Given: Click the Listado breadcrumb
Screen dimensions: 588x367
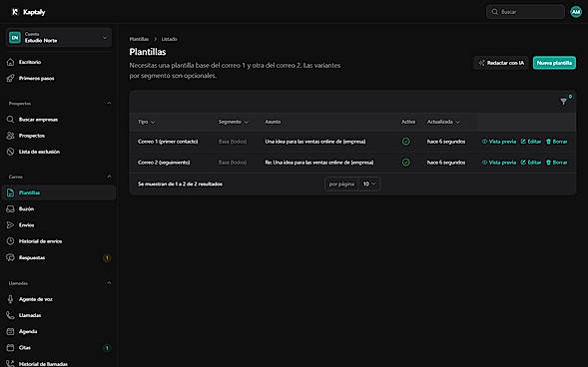Looking at the screenshot, I should (x=169, y=39).
